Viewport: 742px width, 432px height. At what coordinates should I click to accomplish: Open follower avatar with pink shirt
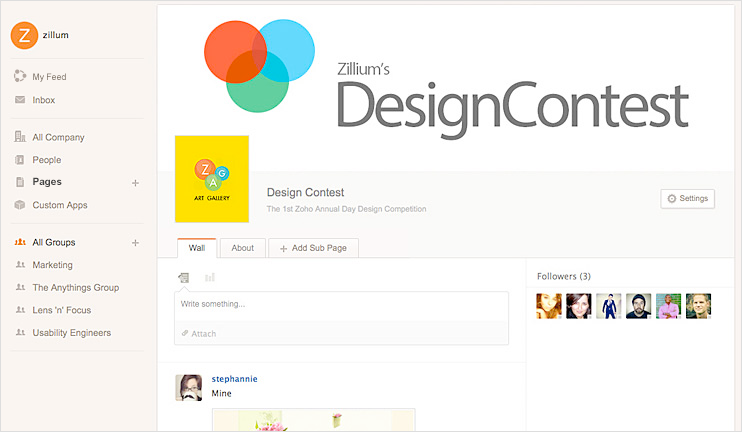pyautogui.click(x=668, y=306)
